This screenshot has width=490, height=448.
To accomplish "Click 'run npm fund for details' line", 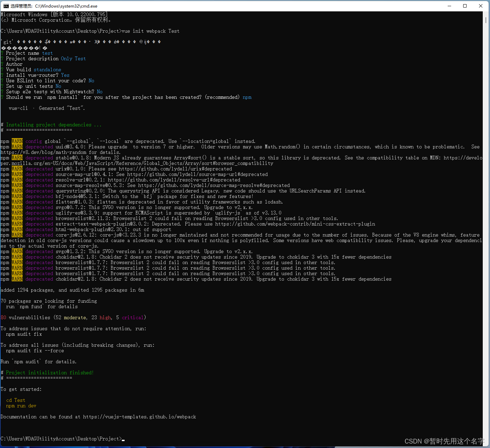I will [x=42, y=306].
